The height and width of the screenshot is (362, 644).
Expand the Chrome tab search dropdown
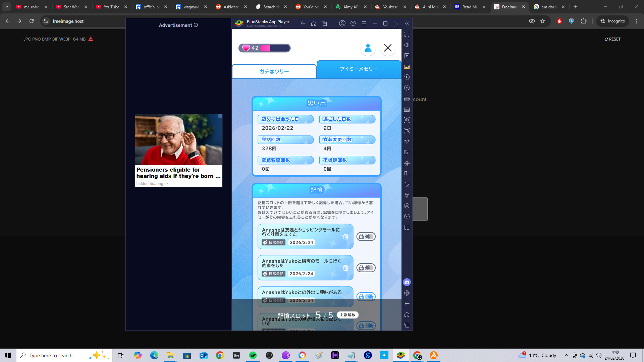[7, 7]
